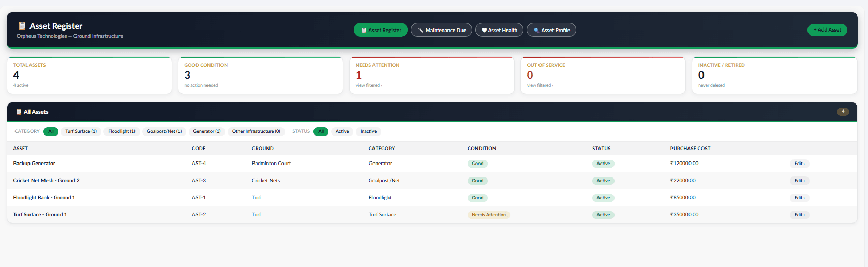Image resolution: width=868 pixels, height=267 pixels.
Task: Open the Good Condition summary card
Action: tap(261, 76)
